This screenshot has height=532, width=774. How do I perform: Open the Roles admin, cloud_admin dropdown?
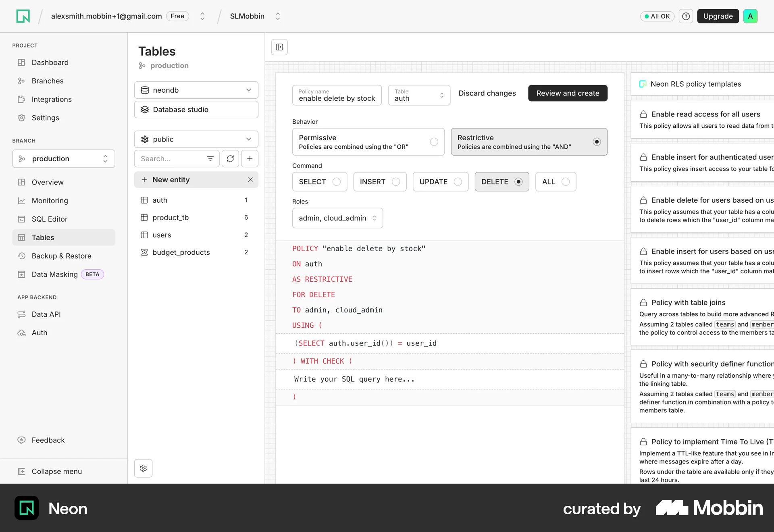[x=337, y=218]
